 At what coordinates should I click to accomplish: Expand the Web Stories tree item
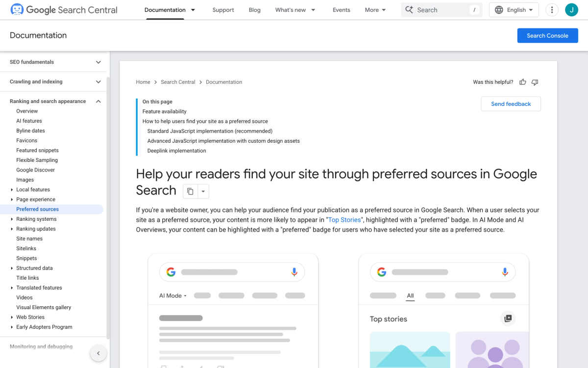coord(12,317)
